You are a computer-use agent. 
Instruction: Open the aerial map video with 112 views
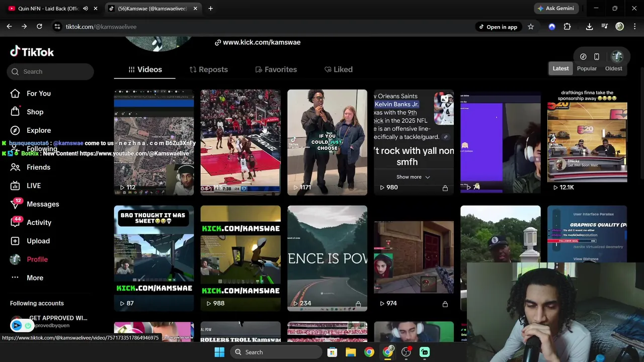tap(153, 142)
